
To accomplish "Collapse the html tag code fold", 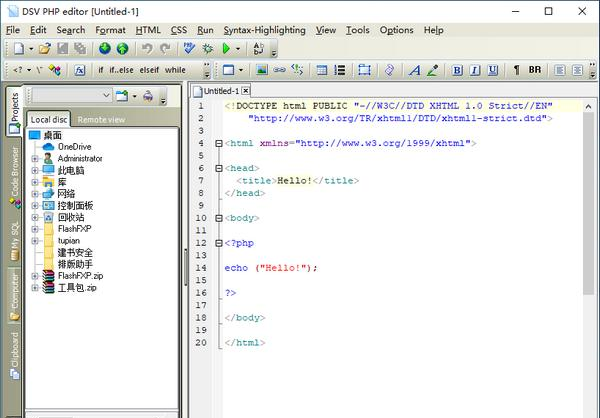I will point(220,143).
